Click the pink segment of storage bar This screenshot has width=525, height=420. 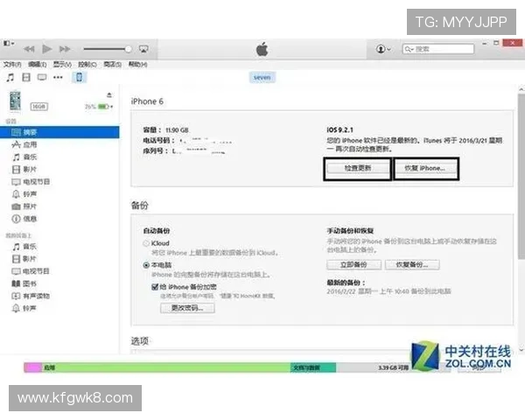tap(32, 367)
